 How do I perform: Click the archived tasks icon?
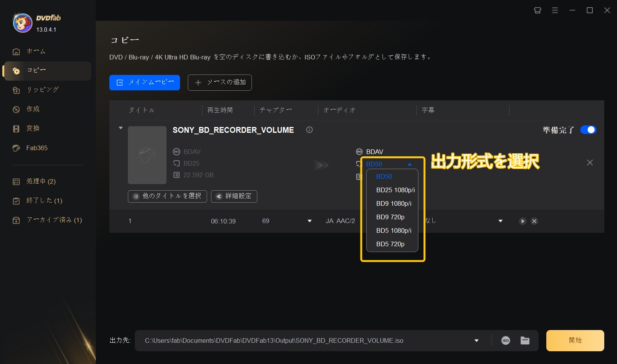tap(16, 220)
